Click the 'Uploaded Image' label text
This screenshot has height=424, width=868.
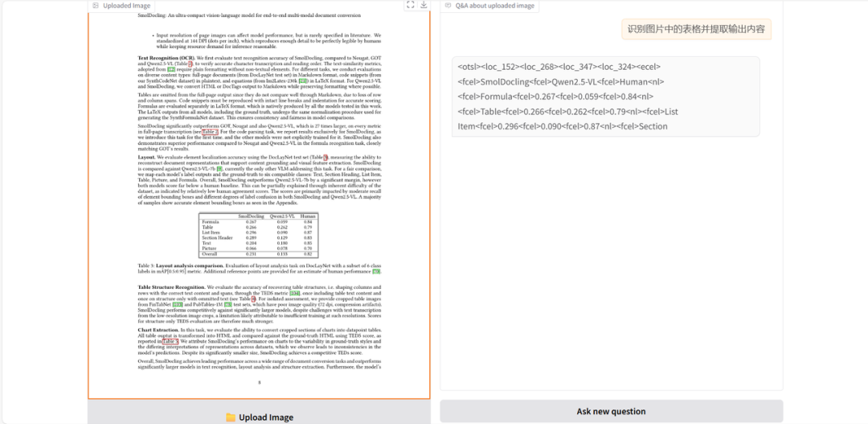coord(126,6)
